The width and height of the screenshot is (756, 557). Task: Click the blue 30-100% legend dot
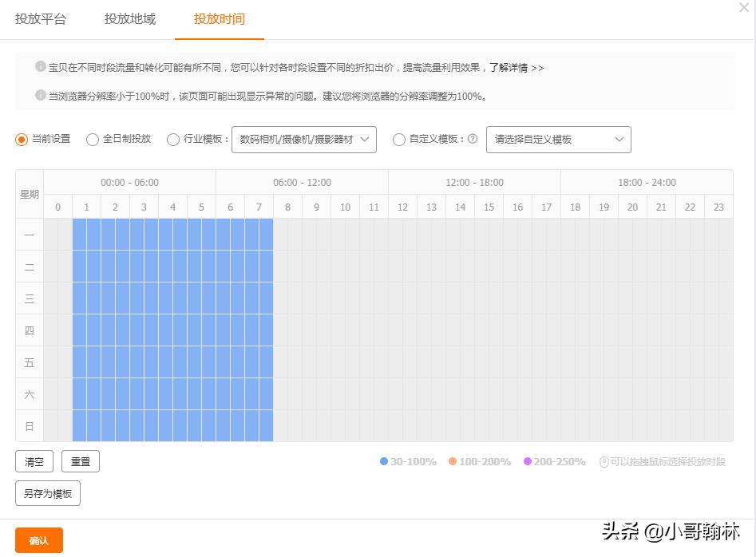[x=384, y=461]
